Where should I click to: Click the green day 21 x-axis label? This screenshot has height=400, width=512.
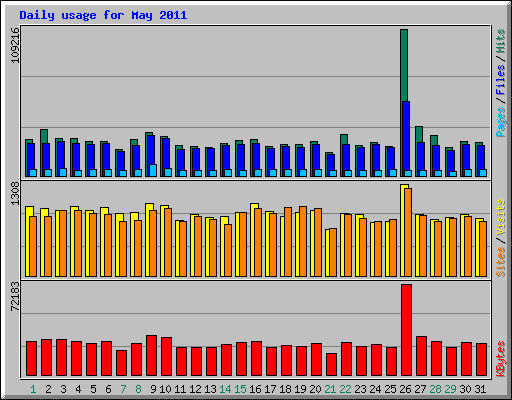(330, 389)
